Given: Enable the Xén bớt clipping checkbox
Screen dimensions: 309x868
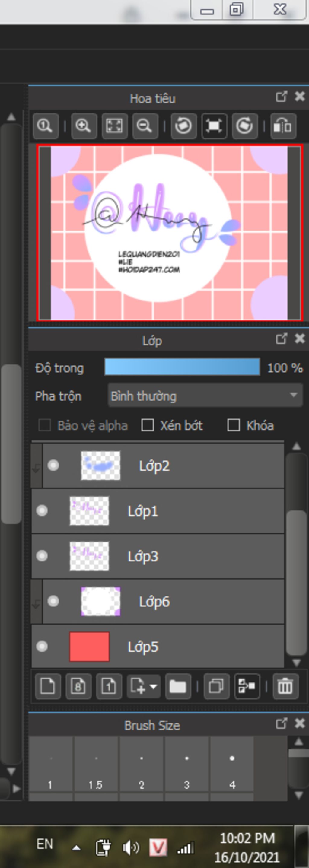Looking at the screenshot, I should coord(148,425).
